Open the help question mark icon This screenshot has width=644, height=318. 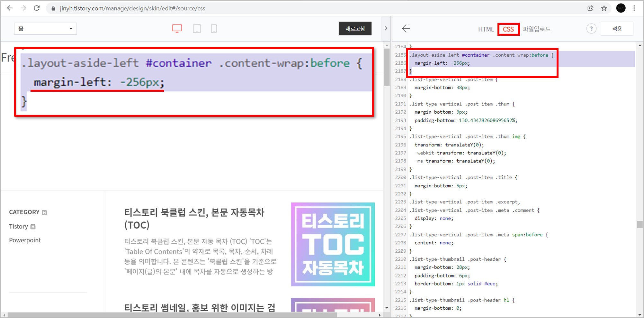pos(591,29)
